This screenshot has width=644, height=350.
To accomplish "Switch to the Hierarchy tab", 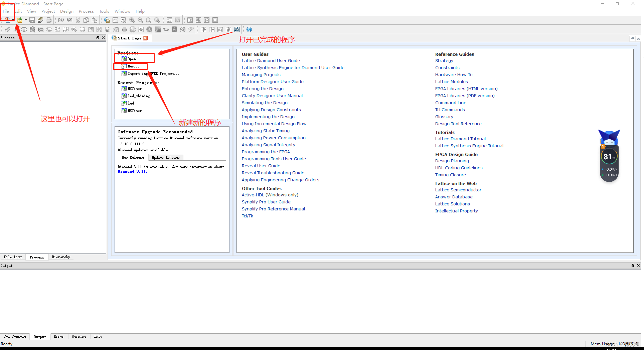I will pos(61,257).
